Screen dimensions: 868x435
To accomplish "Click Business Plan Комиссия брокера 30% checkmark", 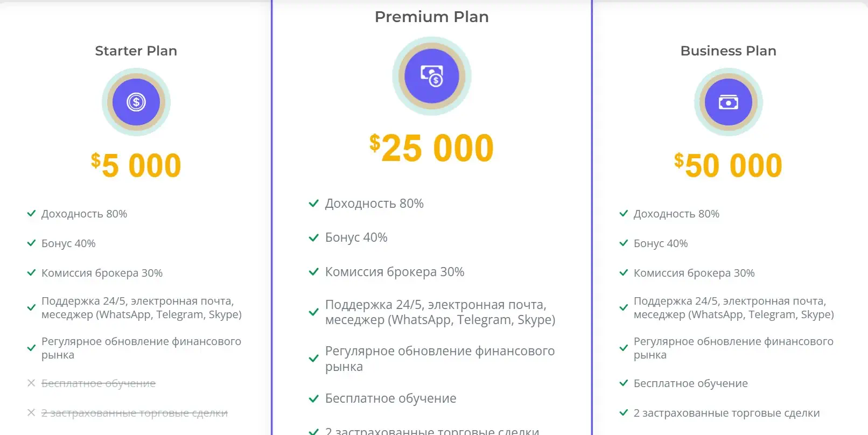I will click(624, 273).
